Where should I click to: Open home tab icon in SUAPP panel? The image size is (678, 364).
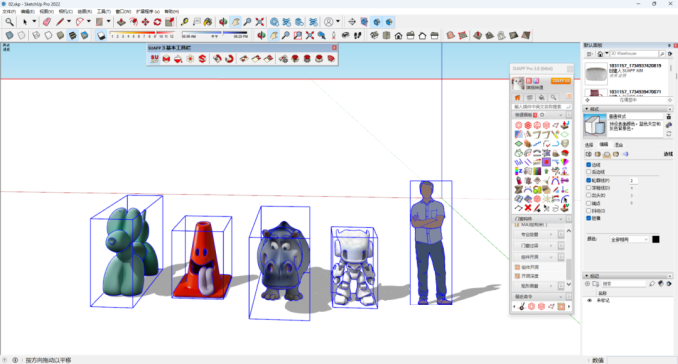tap(518, 97)
